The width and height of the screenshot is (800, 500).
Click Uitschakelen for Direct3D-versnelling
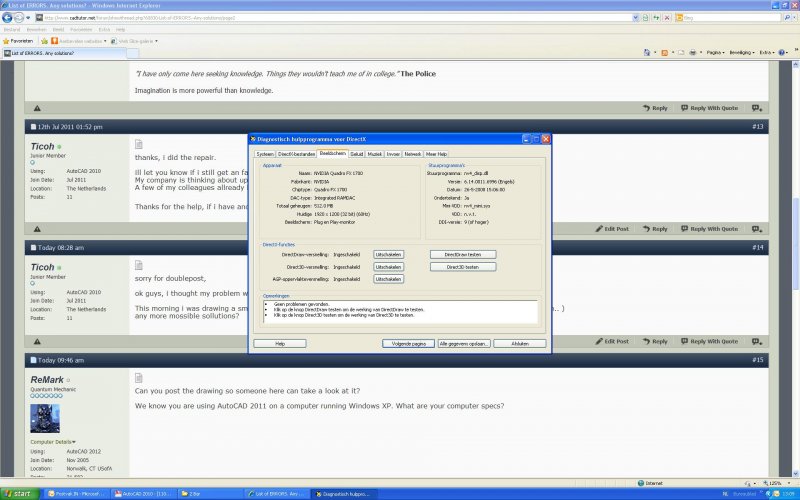(x=388, y=267)
